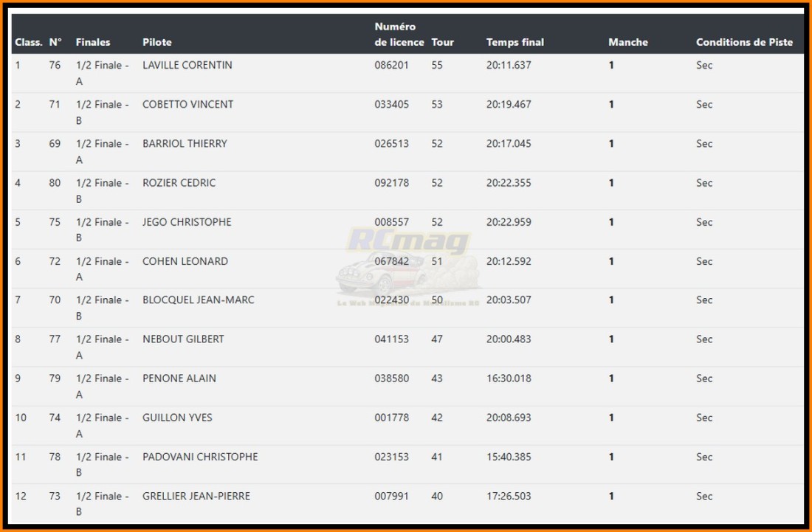The height and width of the screenshot is (532, 812).
Task: Click the NEBOUT GILBERT pilot name
Action: 183,339
